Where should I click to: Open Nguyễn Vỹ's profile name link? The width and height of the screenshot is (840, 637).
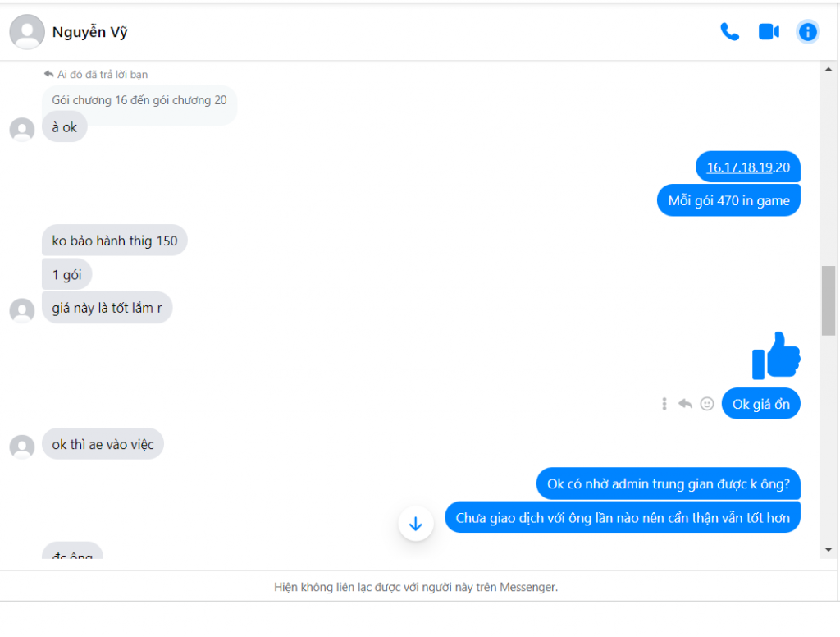89,33
